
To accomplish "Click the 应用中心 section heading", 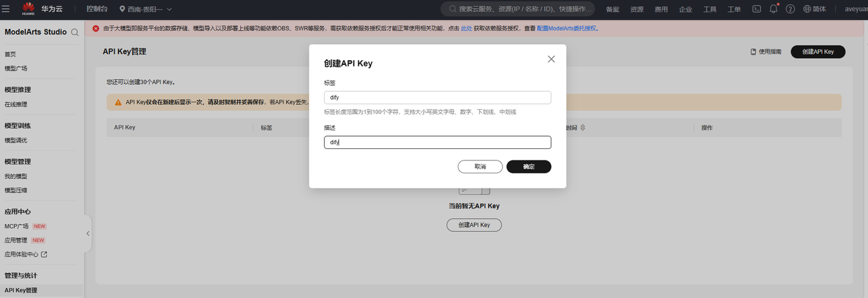I will click(x=18, y=211).
